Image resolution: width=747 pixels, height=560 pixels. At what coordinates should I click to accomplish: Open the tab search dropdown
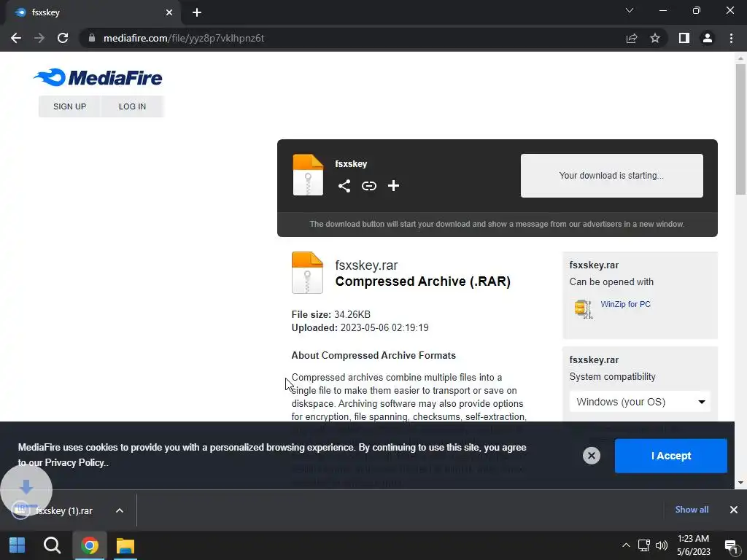coord(630,10)
